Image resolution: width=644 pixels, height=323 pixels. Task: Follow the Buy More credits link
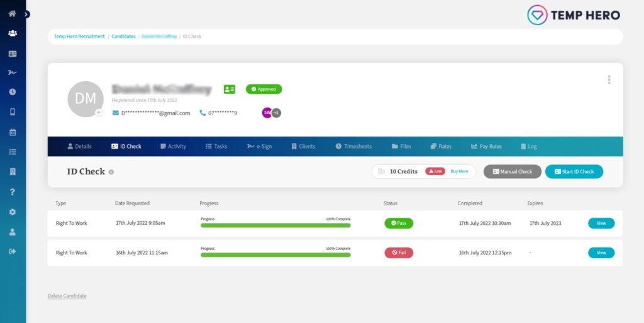(459, 171)
